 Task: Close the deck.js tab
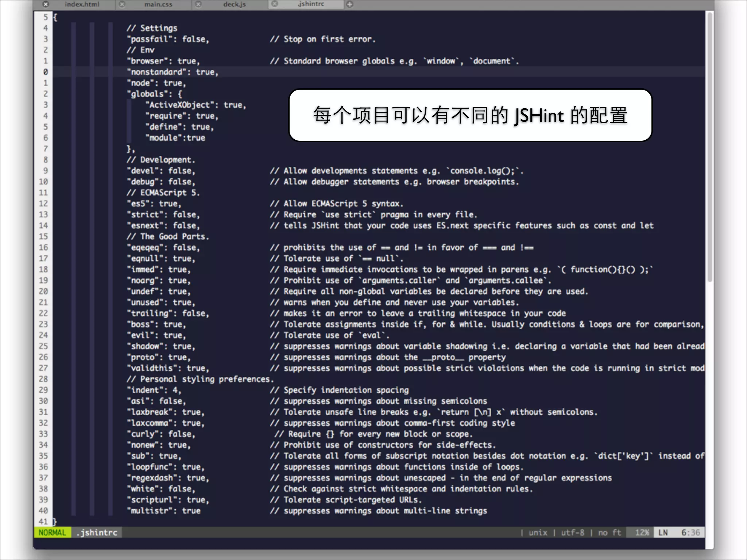tap(198, 4)
